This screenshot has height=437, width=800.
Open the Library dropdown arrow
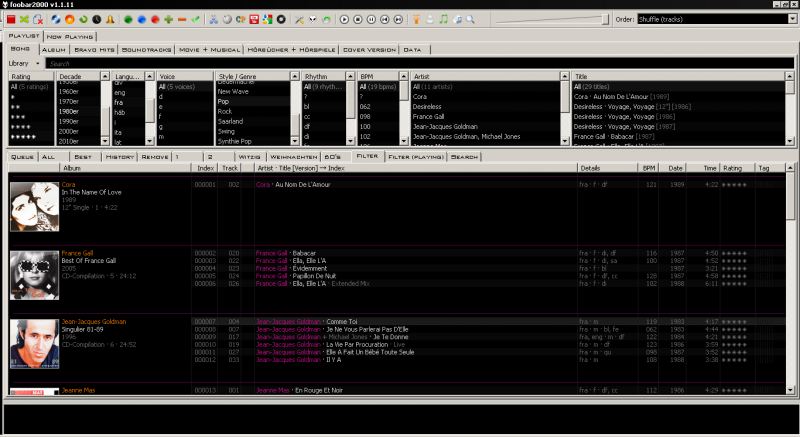point(37,64)
